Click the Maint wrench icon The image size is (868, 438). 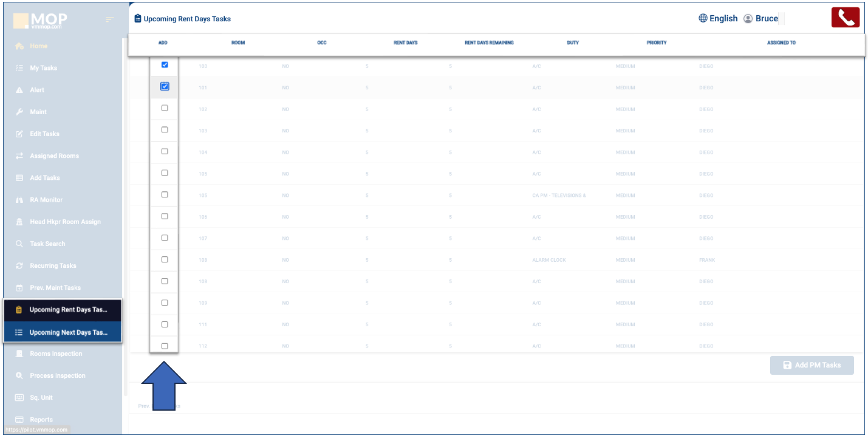(x=19, y=112)
